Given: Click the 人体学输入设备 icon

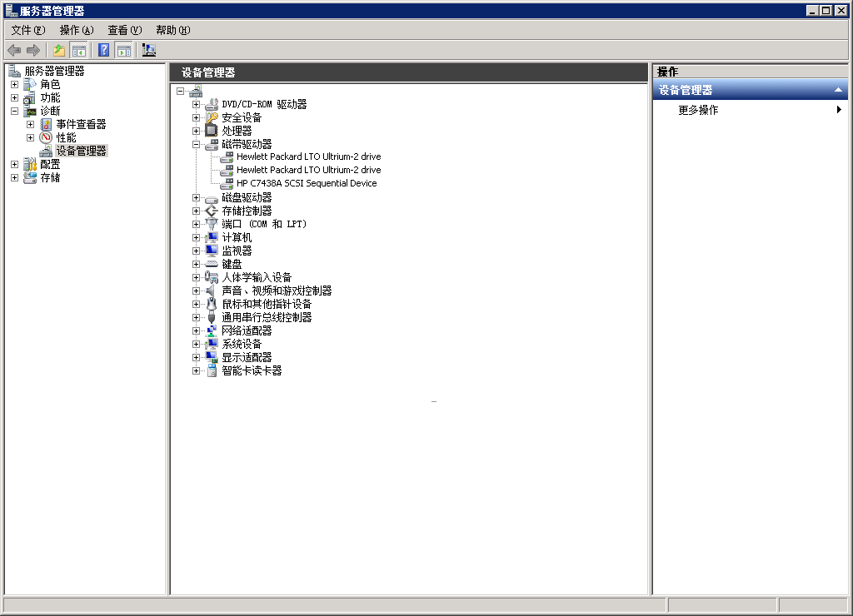Looking at the screenshot, I should coord(212,277).
